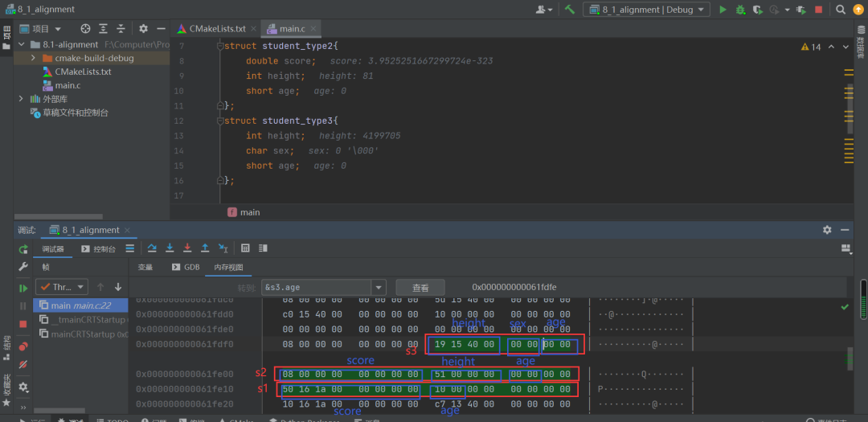Expand the cmake-build-debug folder

coord(33,58)
